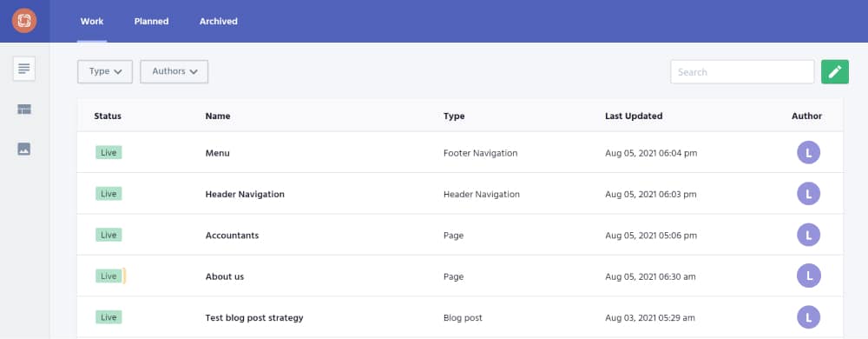Click the Live badge in Accountants row
Image resolution: width=868 pixels, height=339 pixels.
tap(108, 235)
